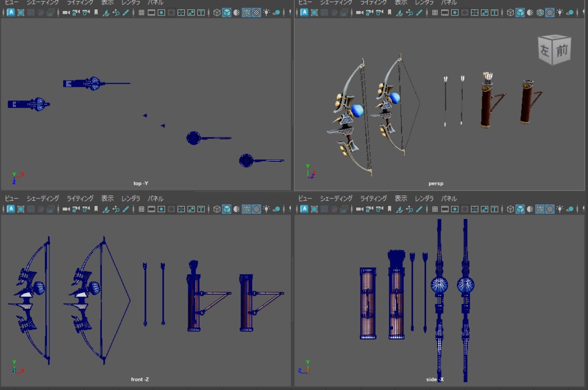This screenshot has width=588, height=390.
Task: Click Select Camera icon in top -Y panel
Action: 67,13
